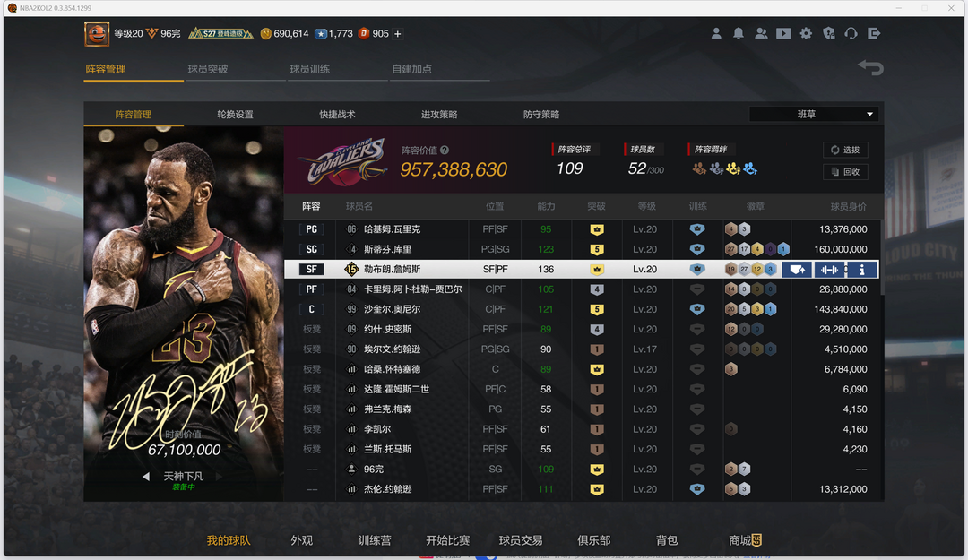Open the 轮换设置 sub-tab
This screenshot has height=560, width=968.
[x=235, y=115]
